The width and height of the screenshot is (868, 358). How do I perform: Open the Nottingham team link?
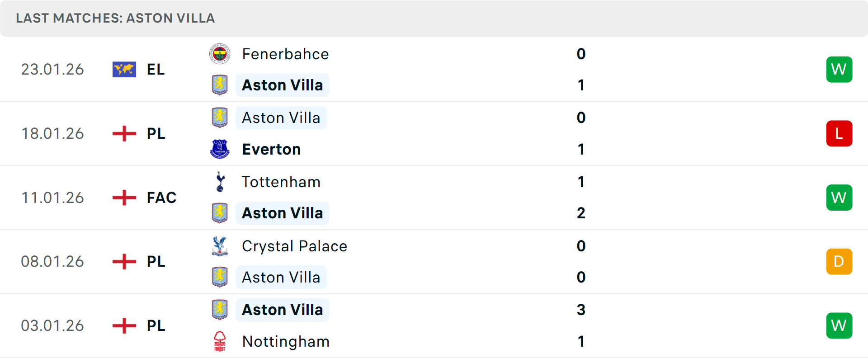286,341
